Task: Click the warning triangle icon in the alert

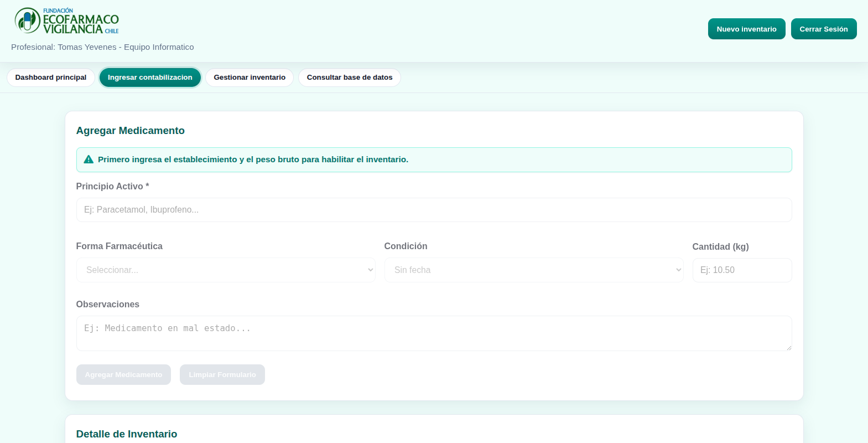Action: pos(89,159)
